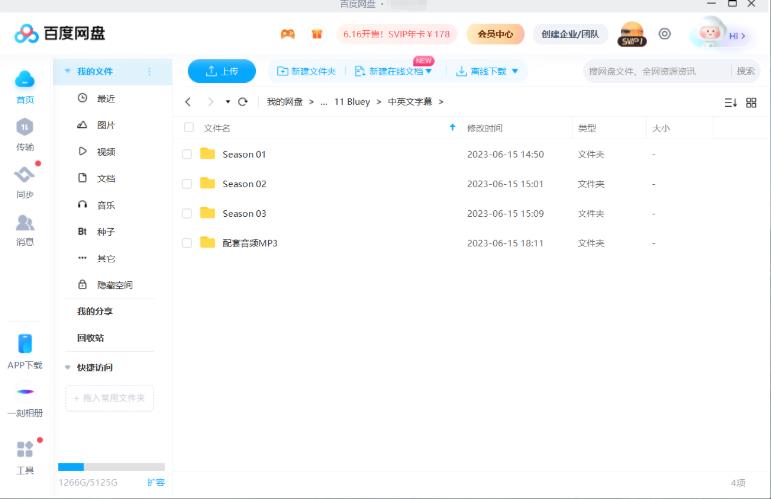This screenshot has width=771, height=499.
Task: Click the storage usage progress bar
Action: (111, 467)
